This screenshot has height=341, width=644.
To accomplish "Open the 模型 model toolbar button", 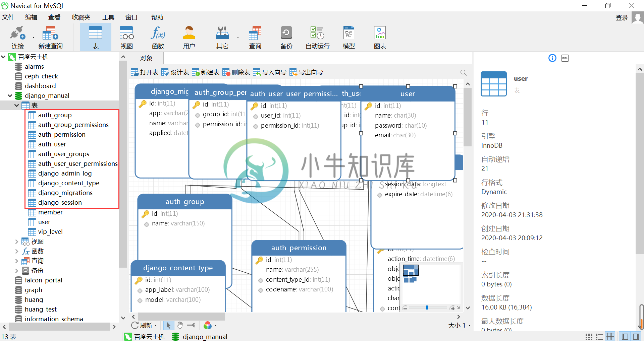I will click(x=349, y=38).
